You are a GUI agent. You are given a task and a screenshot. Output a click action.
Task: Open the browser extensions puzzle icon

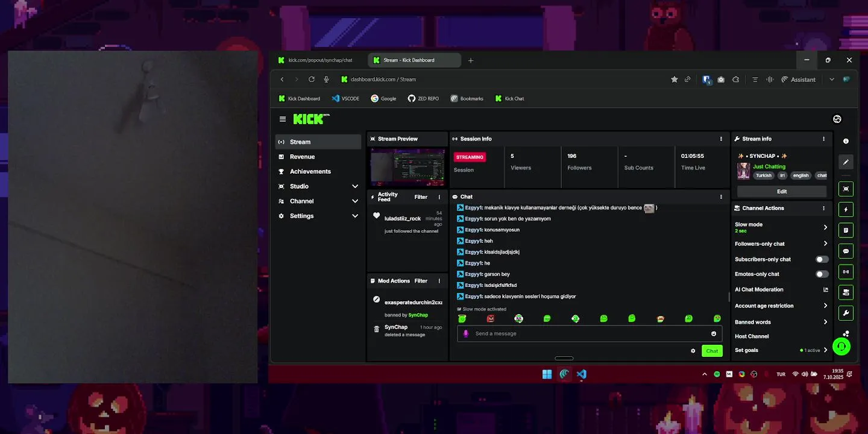tap(736, 80)
